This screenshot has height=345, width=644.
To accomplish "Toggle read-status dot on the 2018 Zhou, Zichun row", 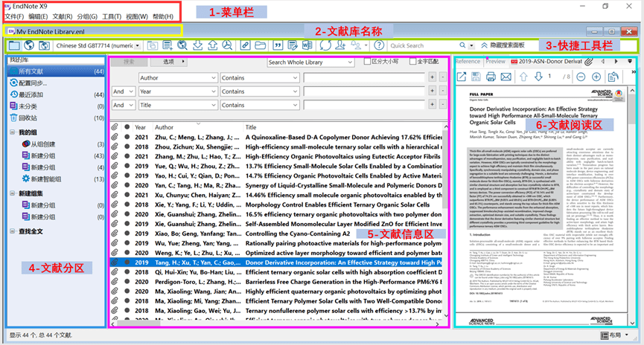I will tap(127, 146).
